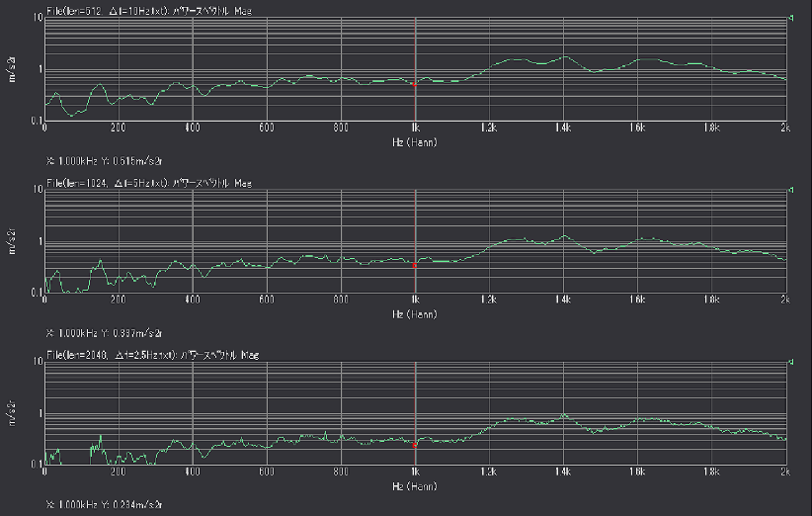Click the green triangle marker on top graph
This screenshot has width=812, height=516.
792,17
